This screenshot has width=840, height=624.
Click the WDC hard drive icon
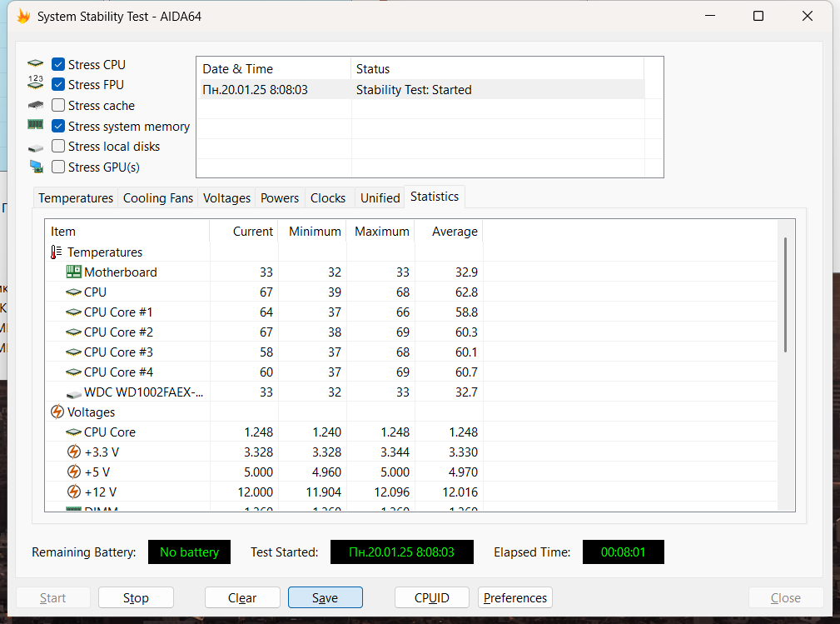(73, 392)
